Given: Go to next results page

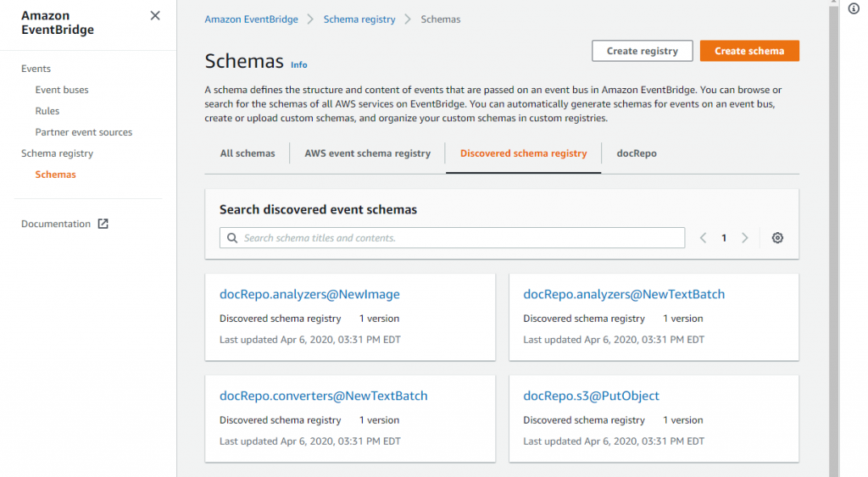Looking at the screenshot, I should click(x=744, y=238).
